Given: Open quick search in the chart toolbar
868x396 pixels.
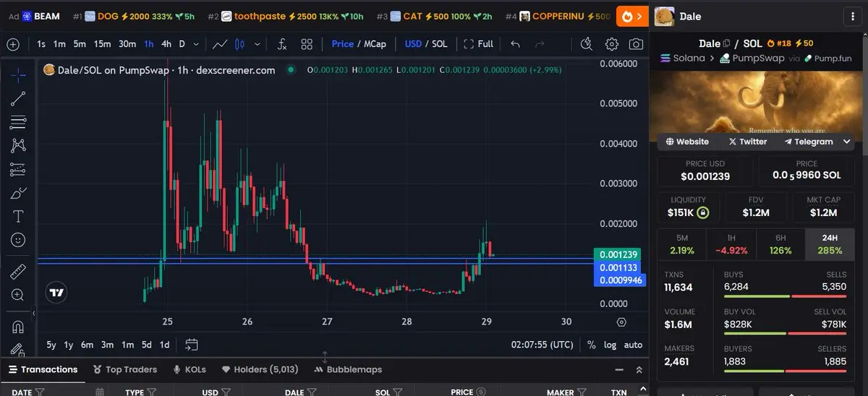Looking at the screenshot, I should point(587,44).
